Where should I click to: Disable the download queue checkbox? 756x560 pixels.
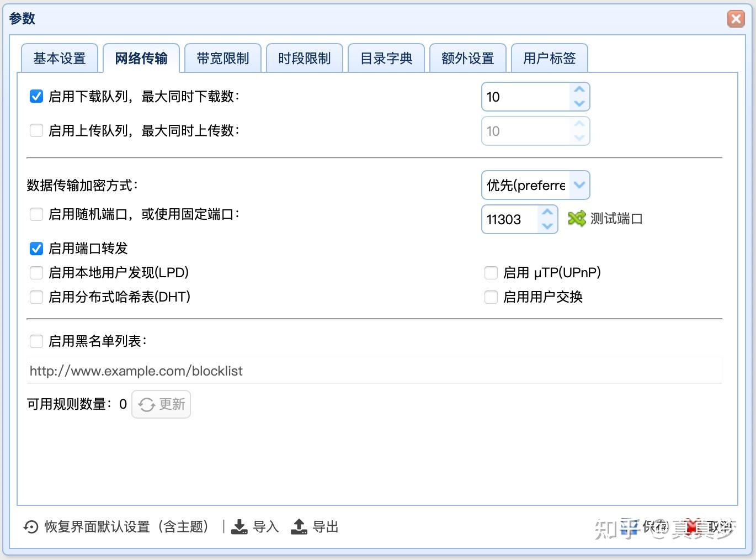click(36, 97)
